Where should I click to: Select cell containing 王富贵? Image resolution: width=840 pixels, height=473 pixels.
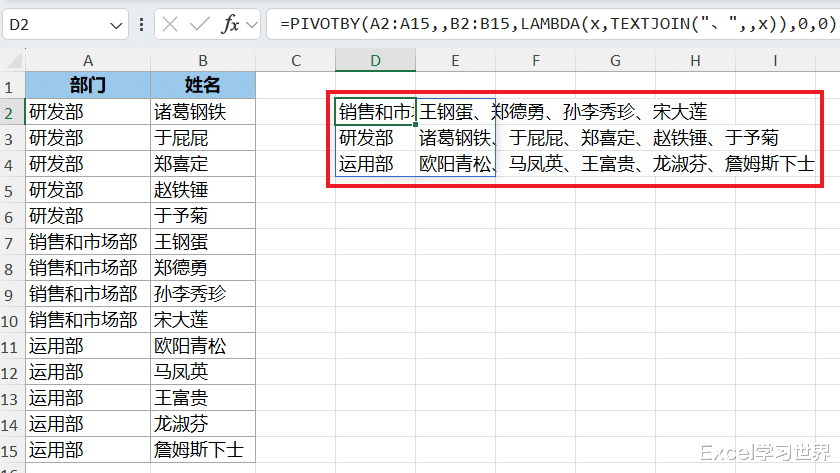pyautogui.click(x=203, y=398)
